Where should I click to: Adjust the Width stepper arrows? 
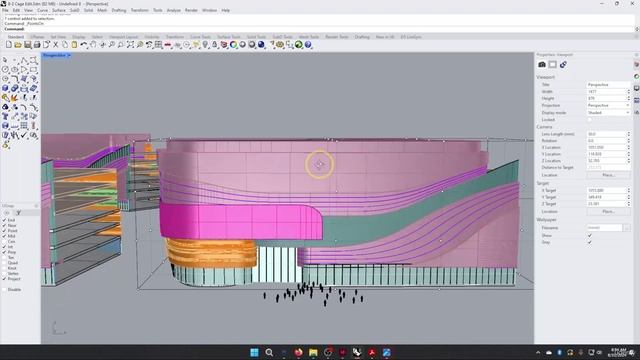629,92
